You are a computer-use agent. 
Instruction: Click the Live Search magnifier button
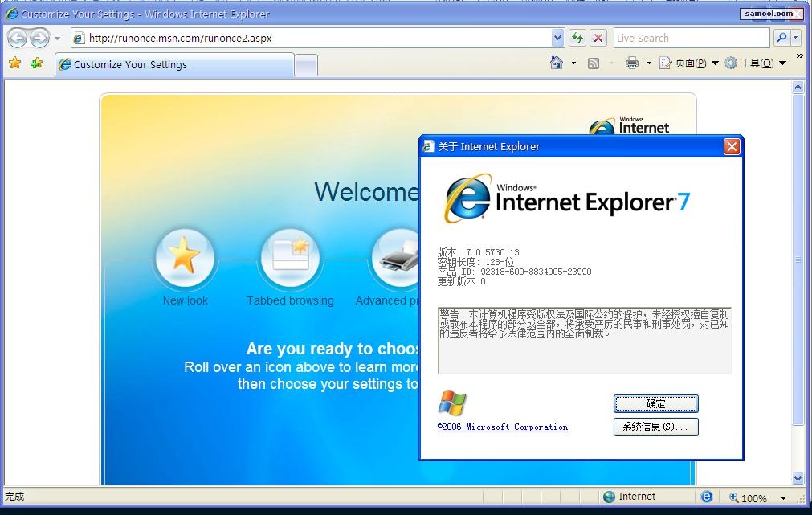tap(781, 38)
